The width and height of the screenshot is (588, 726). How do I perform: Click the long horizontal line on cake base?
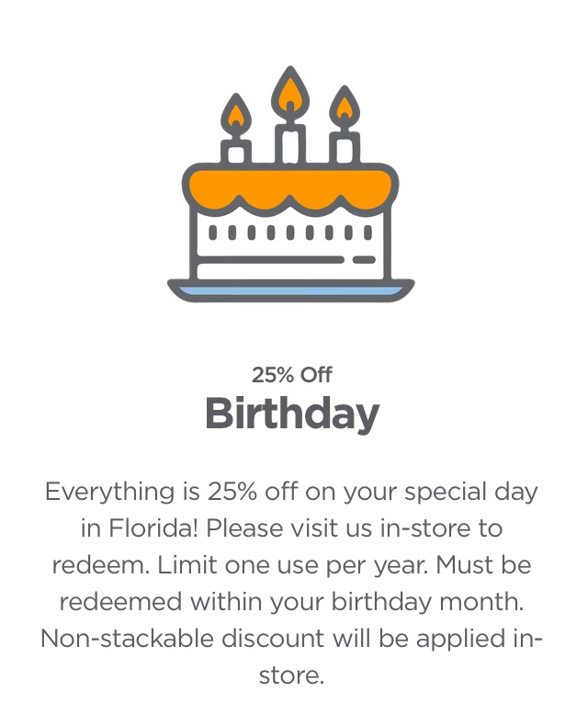[271, 259]
